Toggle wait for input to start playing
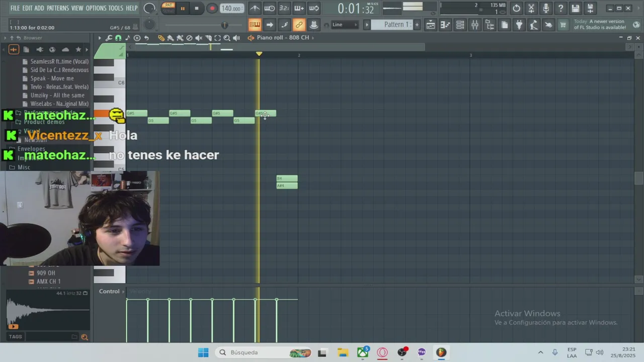Viewport: 644px width, 362px height. click(x=270, y=8)
